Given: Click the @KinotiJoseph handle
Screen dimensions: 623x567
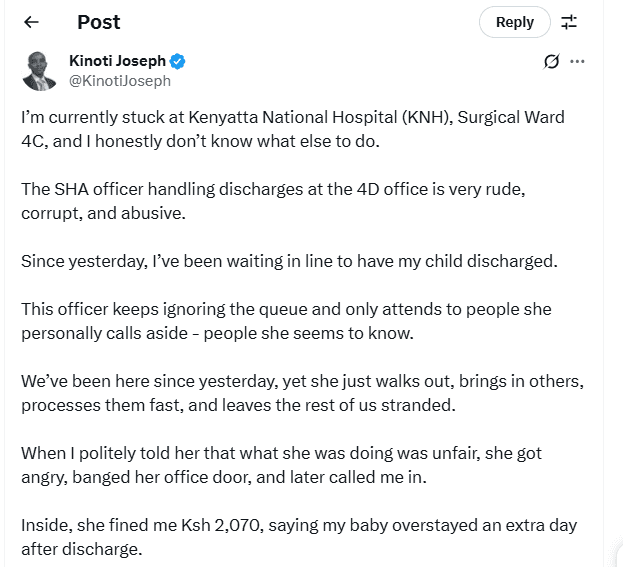Looking at the screenshot, I should coord(120,81).
